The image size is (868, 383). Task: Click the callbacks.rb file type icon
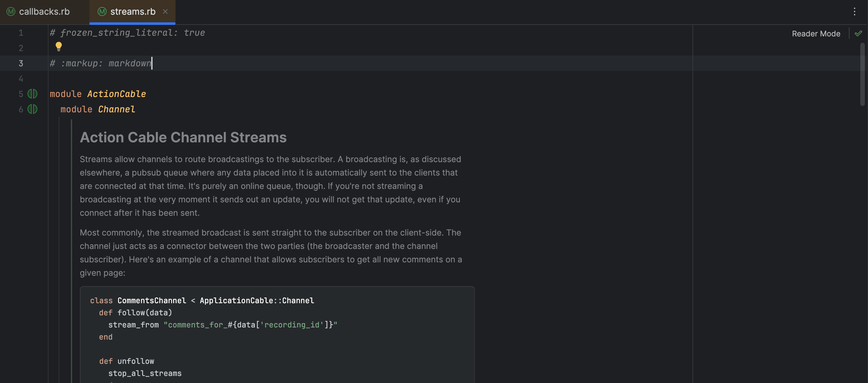tap(11, 11)
